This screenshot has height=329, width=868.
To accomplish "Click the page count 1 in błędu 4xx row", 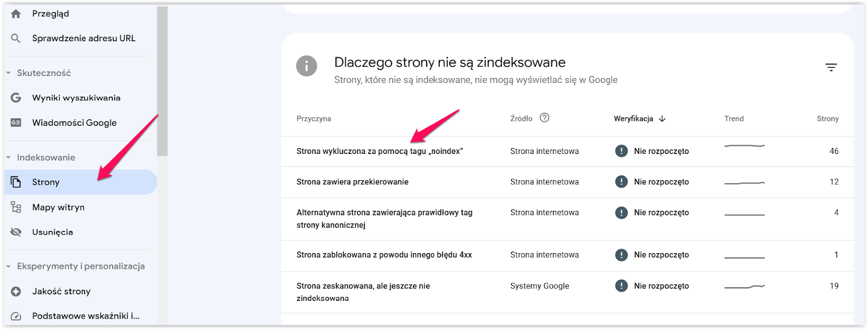I will click(836, 255).
